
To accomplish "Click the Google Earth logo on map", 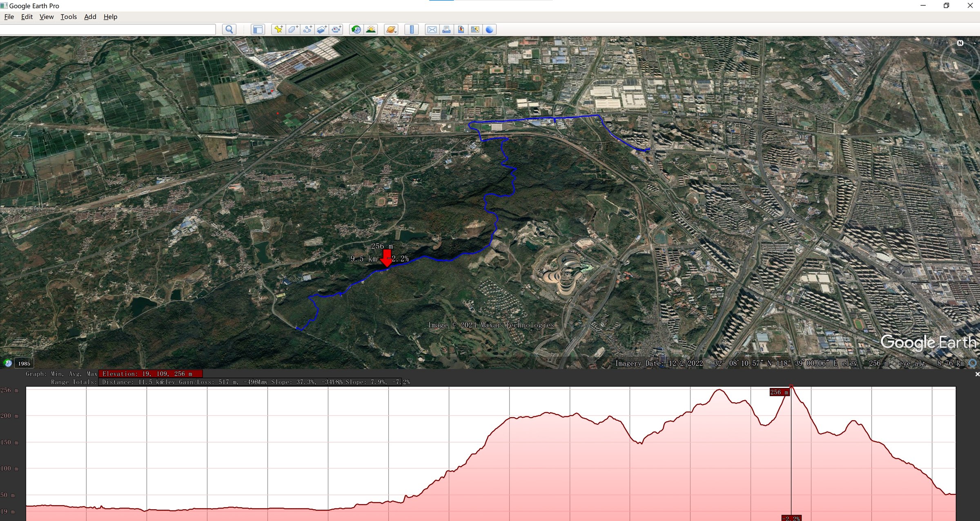I will tap(928, 342).
